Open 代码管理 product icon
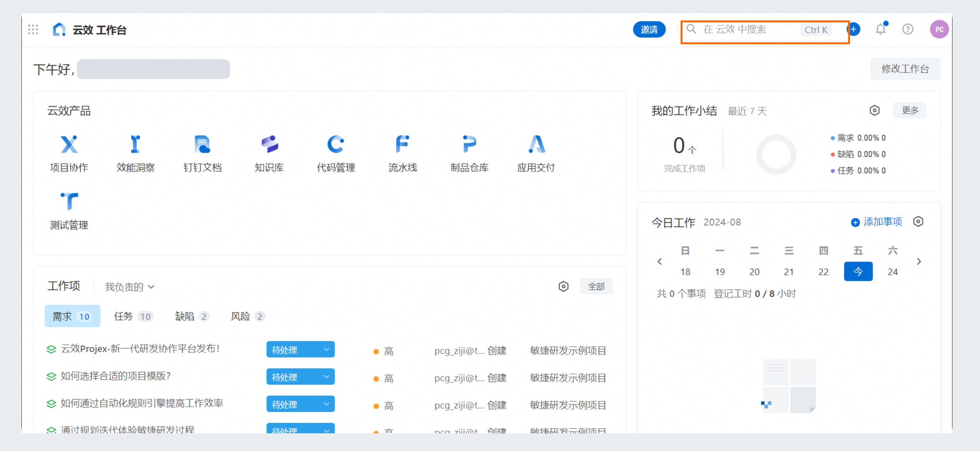Image resolution: width=980 pixels, height=451 pixels. [336, 144]
